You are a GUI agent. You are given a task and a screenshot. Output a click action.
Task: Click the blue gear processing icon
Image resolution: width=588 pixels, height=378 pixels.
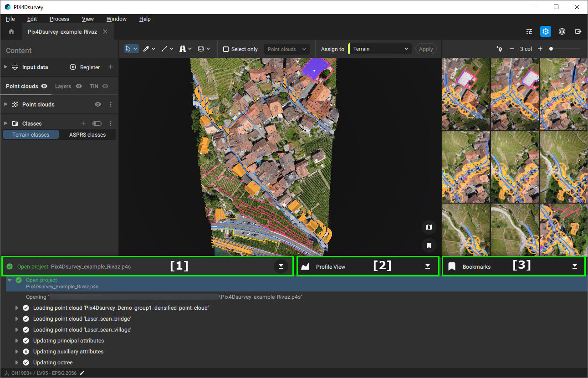[546, 31]
